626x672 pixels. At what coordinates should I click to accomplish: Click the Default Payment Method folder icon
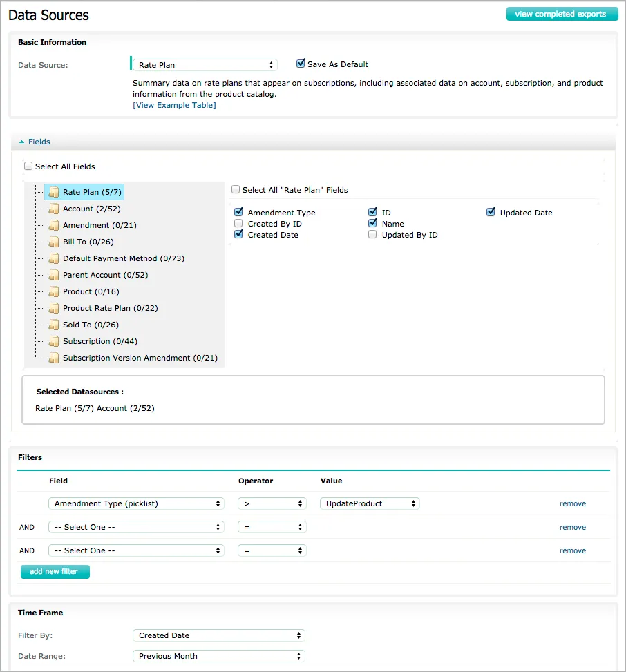(54, 258)
